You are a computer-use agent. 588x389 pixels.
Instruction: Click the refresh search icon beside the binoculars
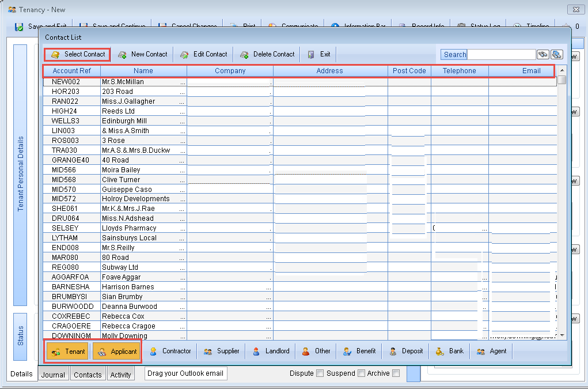556,54
